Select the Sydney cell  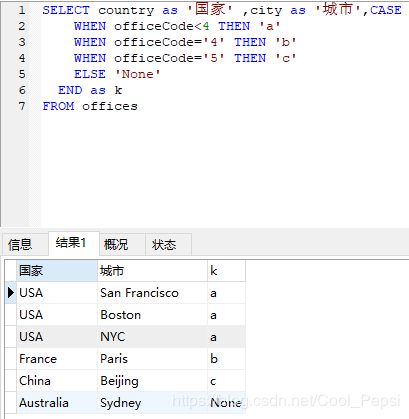[152, 403]
